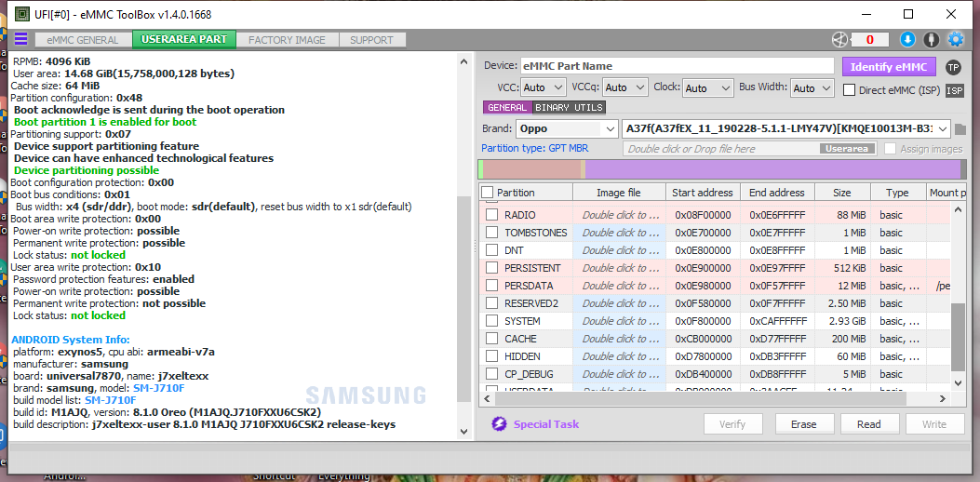Click the red 0 counter box
Image resolution: width=980 pixels, height=482 pixels.
869,40
